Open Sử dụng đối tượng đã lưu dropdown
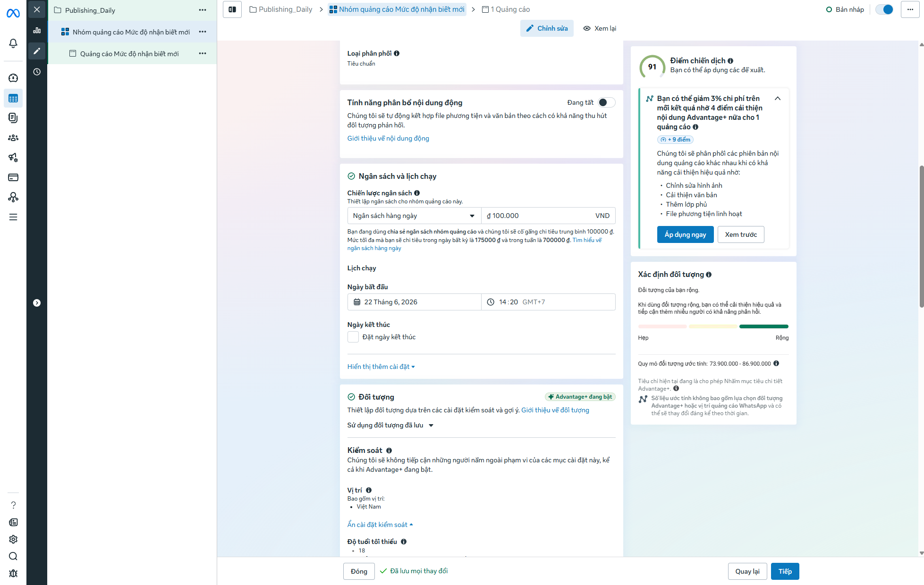Image resolution: width=924 pixels, height=585 pixels. pyautogui.click(x=390, y=425)
